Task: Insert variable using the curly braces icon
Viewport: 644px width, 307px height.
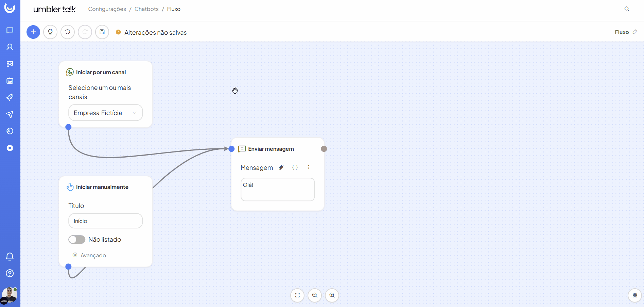Action: [295, 167]
